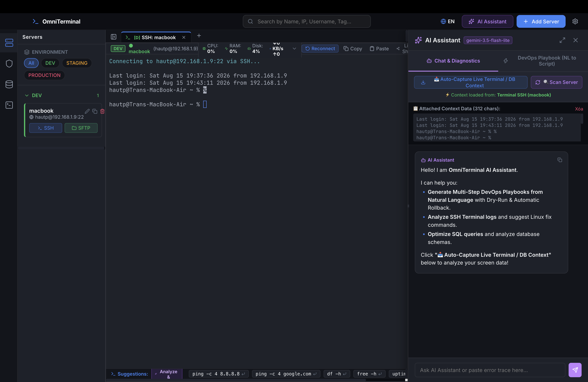Click the AI Assistant top bar button

[x=487, y=21]
